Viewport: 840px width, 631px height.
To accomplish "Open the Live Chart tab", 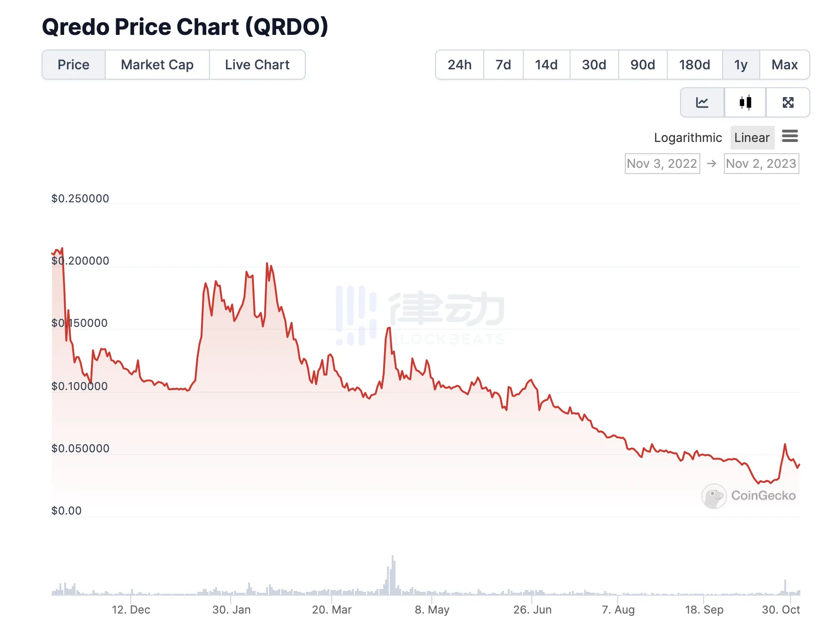I will tap(257, 65).
